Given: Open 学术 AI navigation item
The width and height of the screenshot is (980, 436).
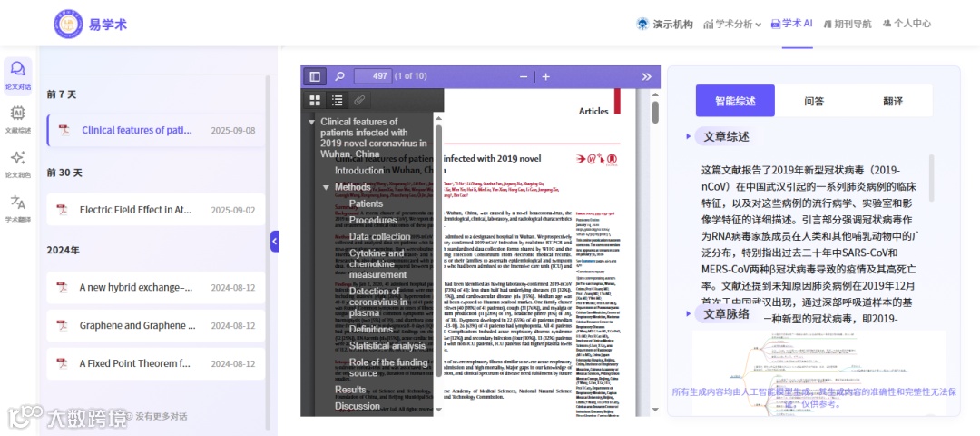Looking at the screenshot, I should click(791, 23).
